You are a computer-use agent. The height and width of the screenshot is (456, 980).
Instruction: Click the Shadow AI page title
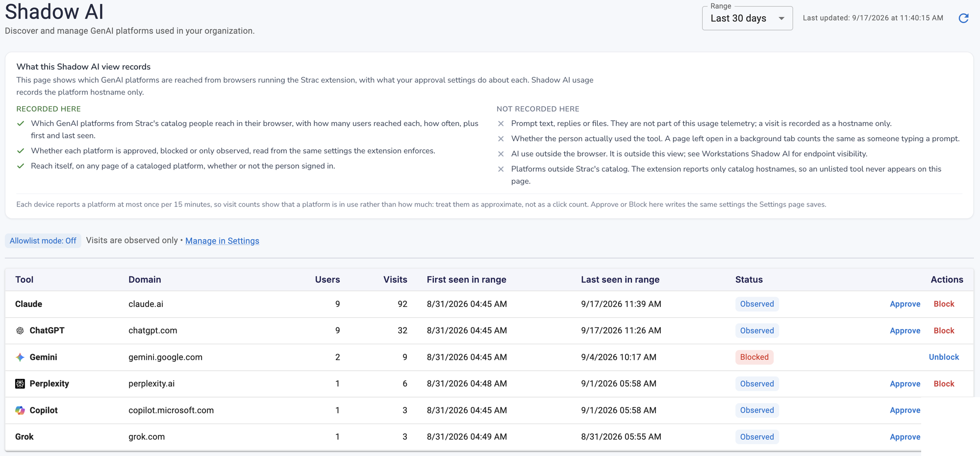[54, 11]
